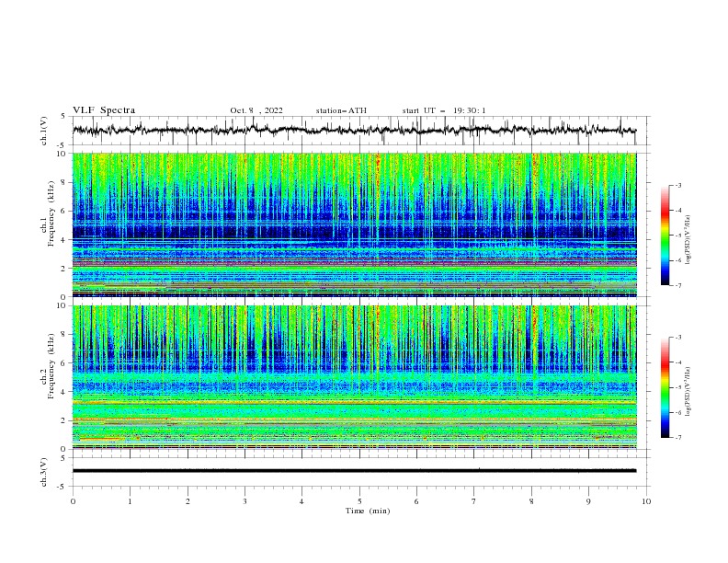Click the "8" kHz tick on ch.2 frequency axis
The height and width of the screenshot is (563, 728).
coord(65,335)
